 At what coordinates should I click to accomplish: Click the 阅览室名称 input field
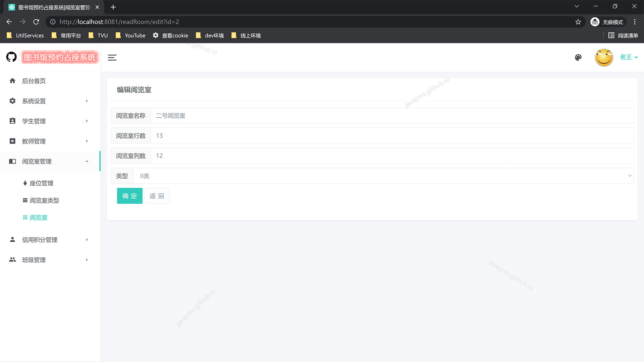coord(392,116)
